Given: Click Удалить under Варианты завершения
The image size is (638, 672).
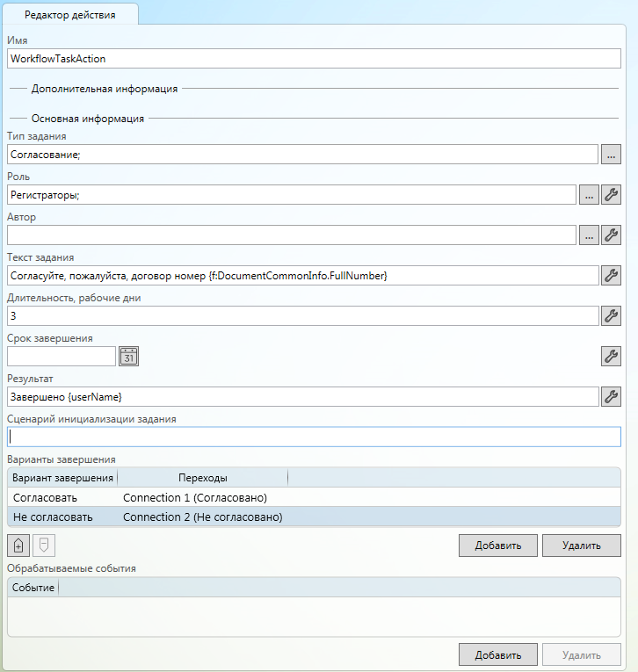Looking at the screenshot, I should 581,546.
